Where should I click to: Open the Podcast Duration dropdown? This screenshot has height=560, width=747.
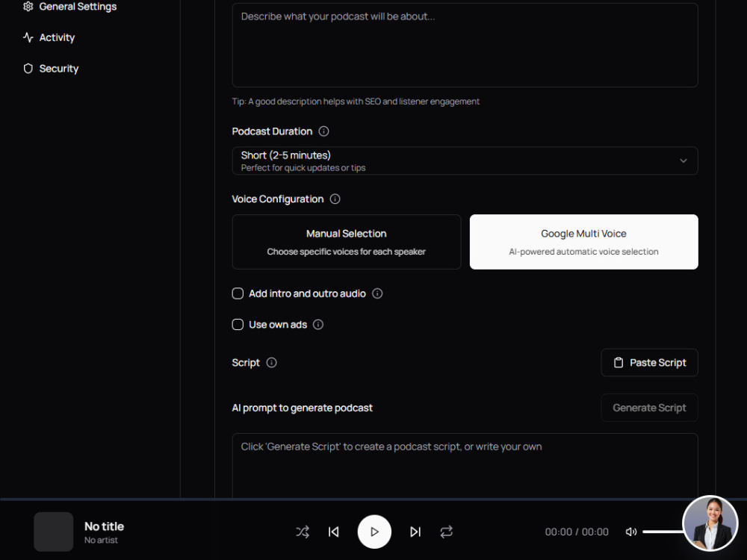(x=465, y=161)
